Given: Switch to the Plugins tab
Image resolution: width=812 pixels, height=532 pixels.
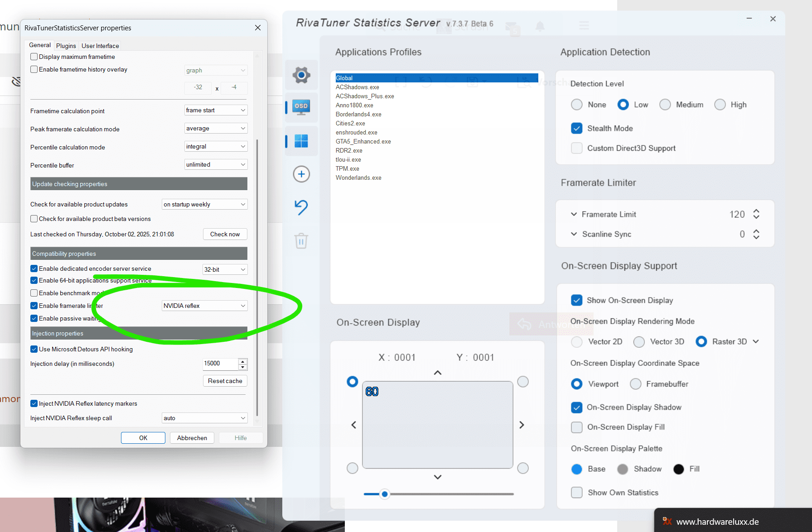Looking at the screenshot, I should click(x=66, y=46).
